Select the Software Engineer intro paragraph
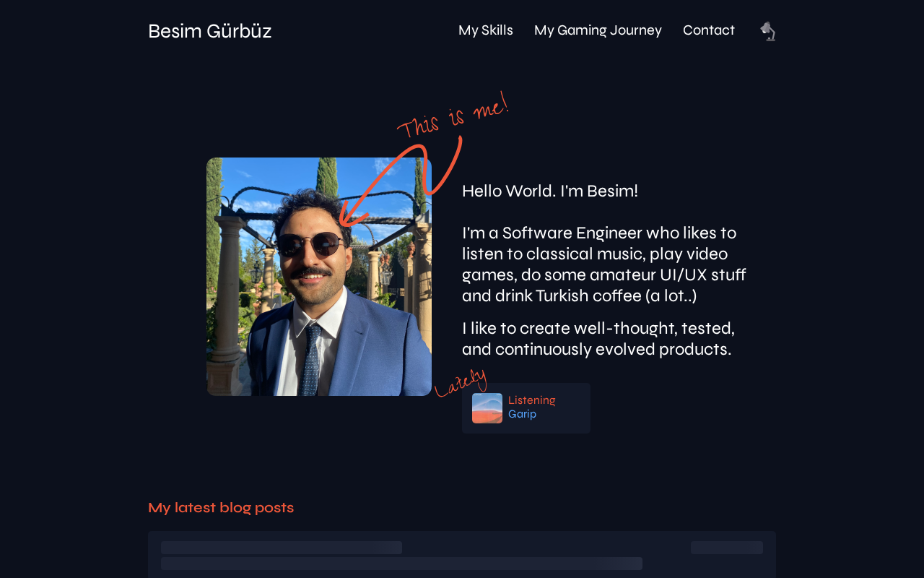 [x=604, y=264]
